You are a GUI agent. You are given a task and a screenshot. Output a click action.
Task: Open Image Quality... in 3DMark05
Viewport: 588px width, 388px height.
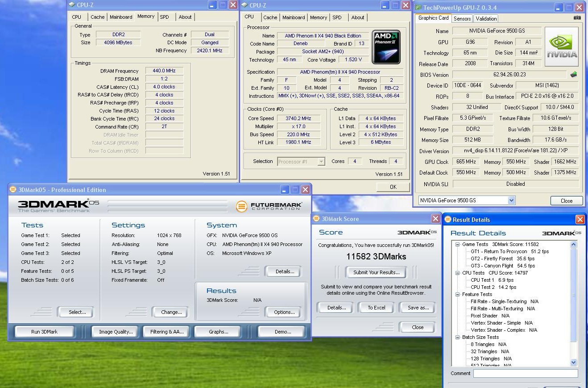(x=116, y=332)
